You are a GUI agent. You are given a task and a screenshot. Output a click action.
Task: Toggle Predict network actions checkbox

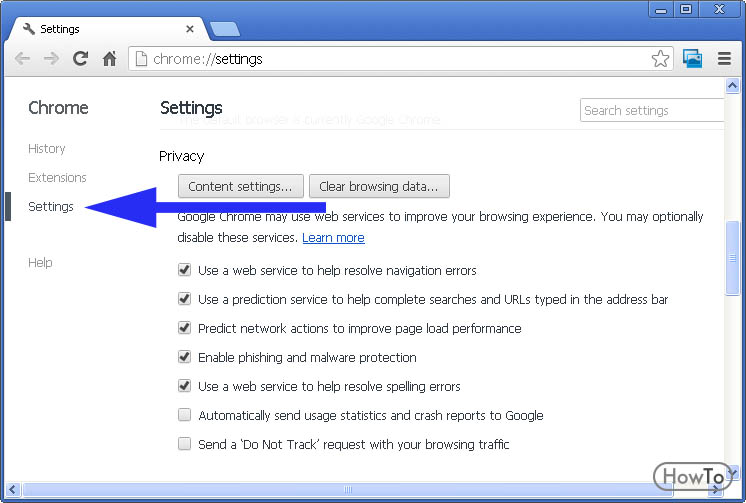pos(185,328)
